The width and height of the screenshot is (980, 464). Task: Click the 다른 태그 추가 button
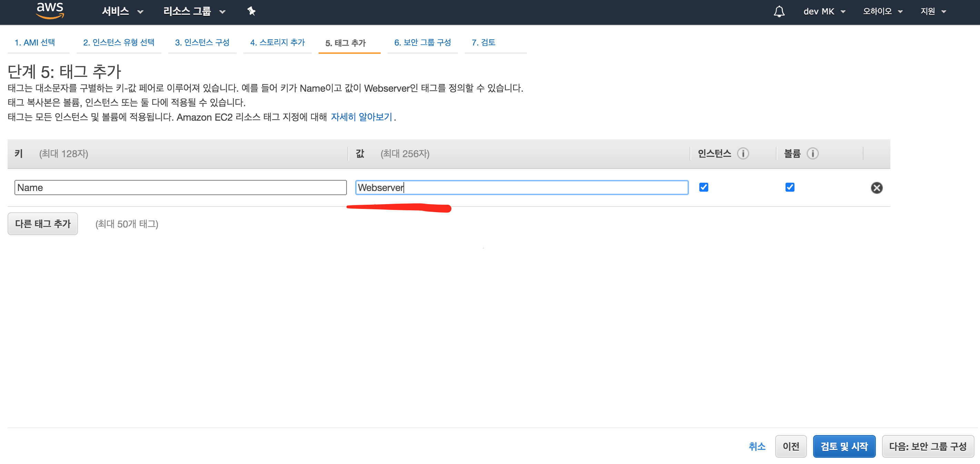[x=43, y=224]
